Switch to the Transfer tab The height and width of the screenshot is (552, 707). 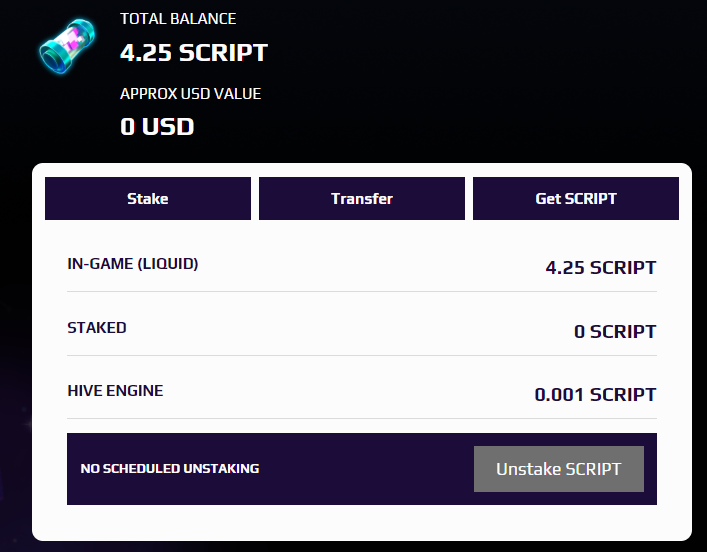(x=362, y=198)
